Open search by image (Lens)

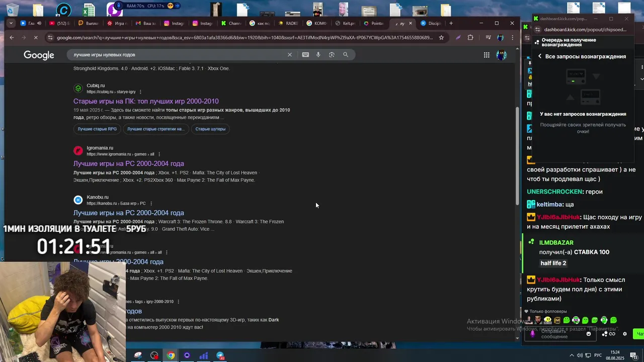point(332,55)
